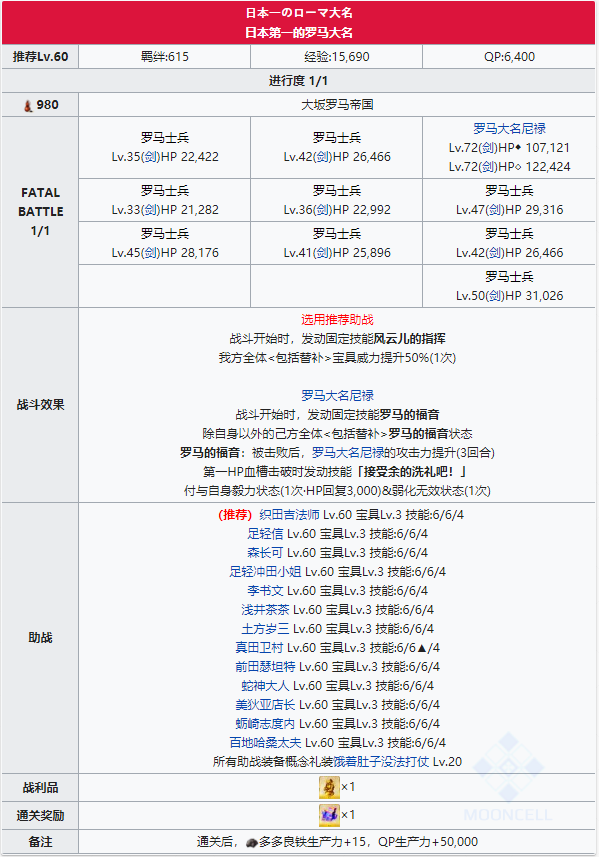Open 罗马大名尼禄 link in the enemy cell
Image resolution: width=599 pixels, height=857 pixels.
click(x=509, y=128)
